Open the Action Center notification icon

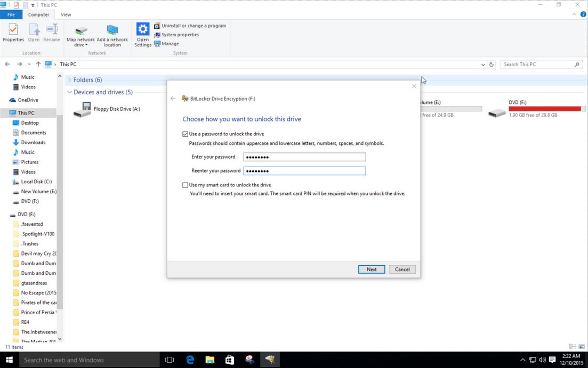click(552, 360)
